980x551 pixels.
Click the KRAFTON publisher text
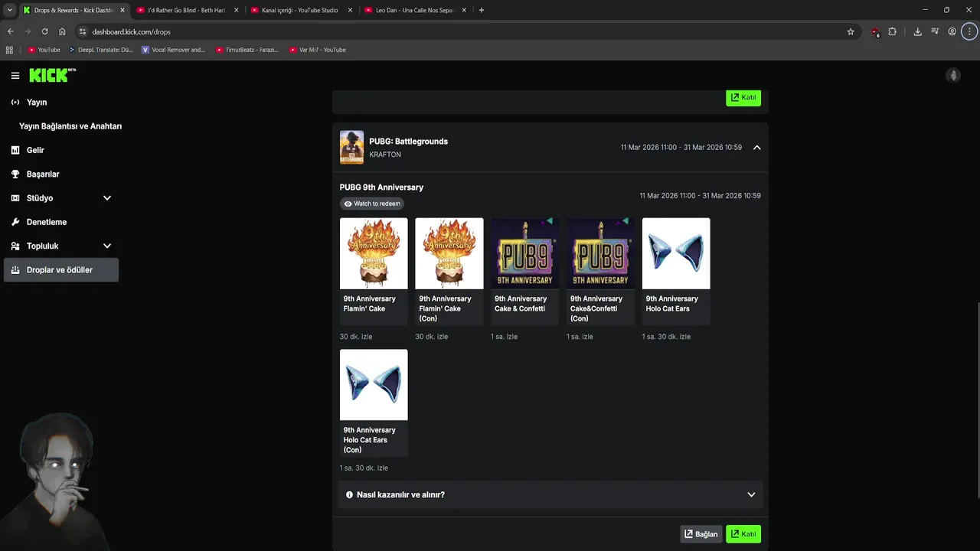pyautogui.click(x=384, y=155)
